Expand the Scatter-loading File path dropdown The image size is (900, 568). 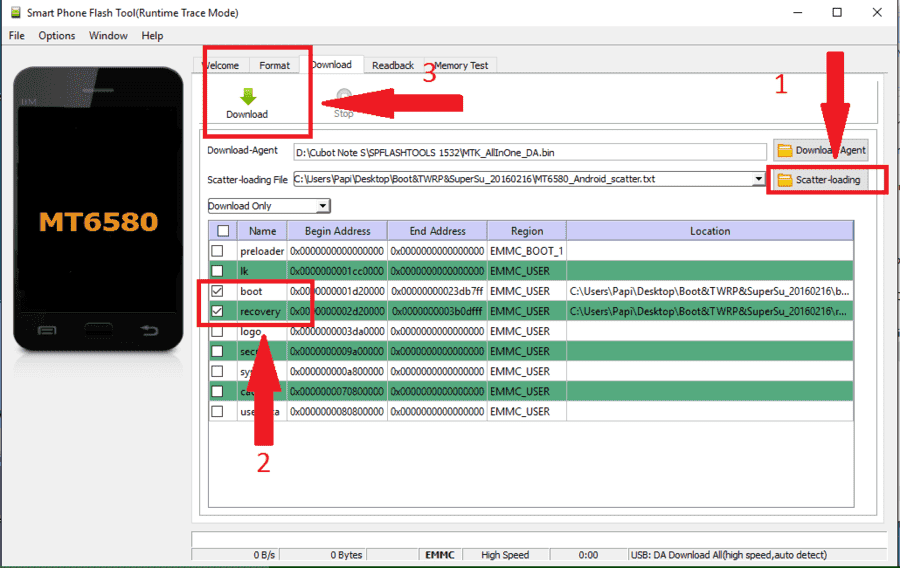[x=758, y=179]
